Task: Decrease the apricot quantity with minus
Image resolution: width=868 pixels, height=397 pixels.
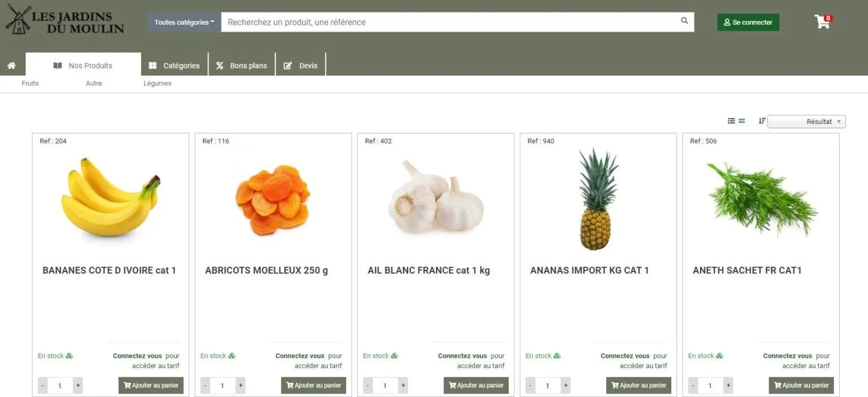Action: pos(205,386)
